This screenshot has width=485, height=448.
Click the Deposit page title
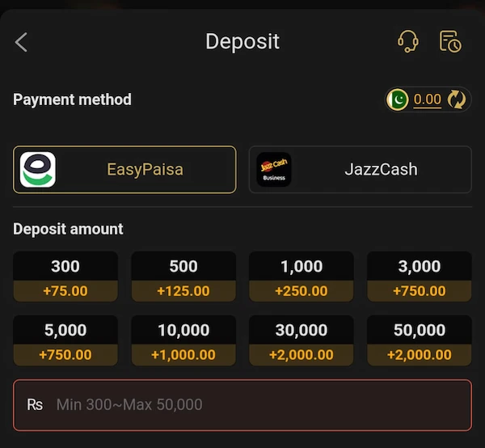click(x=242, y=41)
